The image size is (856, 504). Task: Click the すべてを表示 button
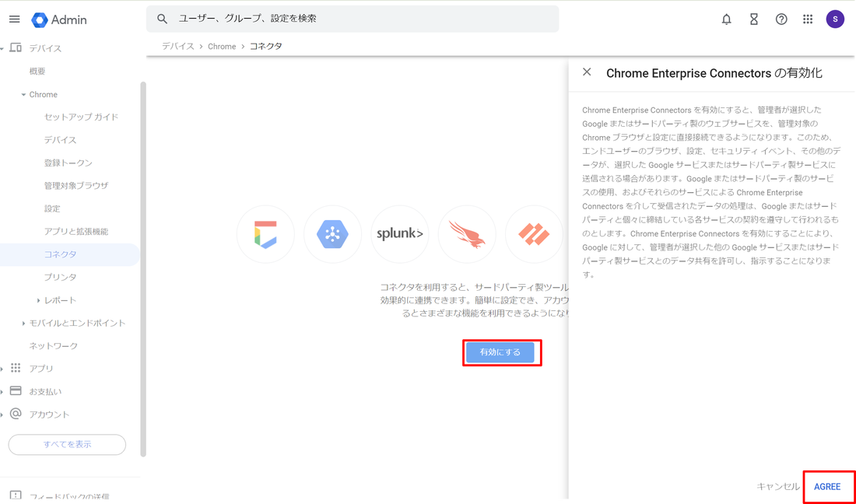coord(67,445)
